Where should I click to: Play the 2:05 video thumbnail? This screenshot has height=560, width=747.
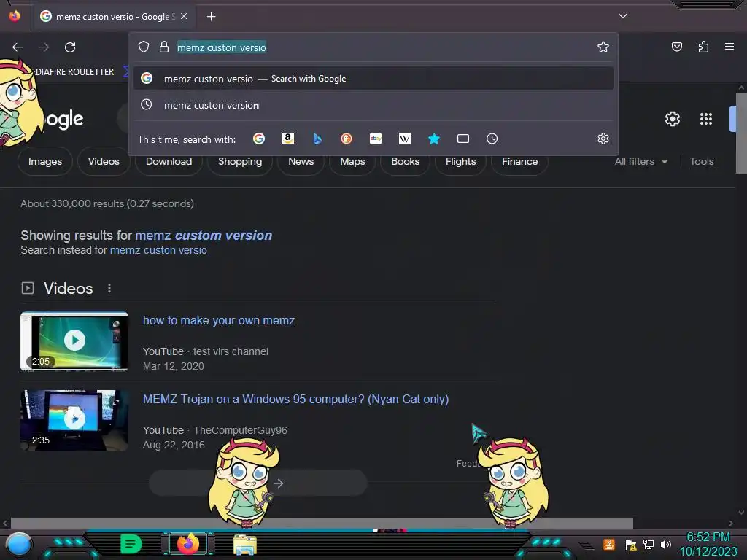click(74, 341)
